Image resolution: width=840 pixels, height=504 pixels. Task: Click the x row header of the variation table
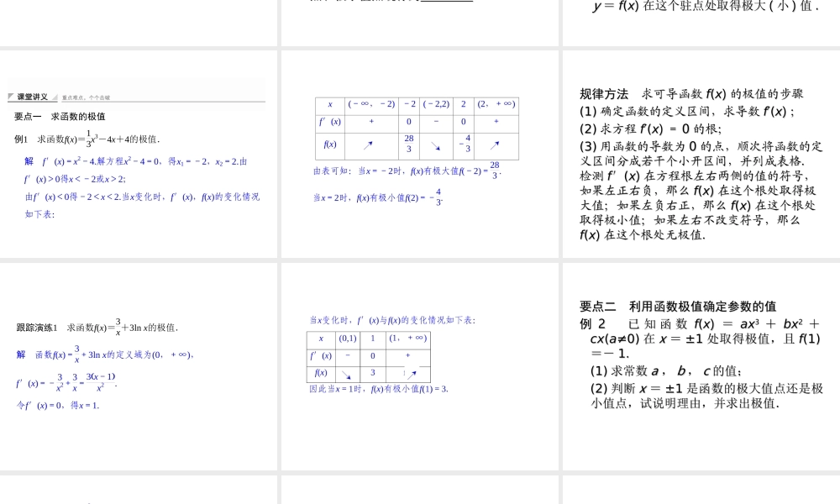pos(329,103)
